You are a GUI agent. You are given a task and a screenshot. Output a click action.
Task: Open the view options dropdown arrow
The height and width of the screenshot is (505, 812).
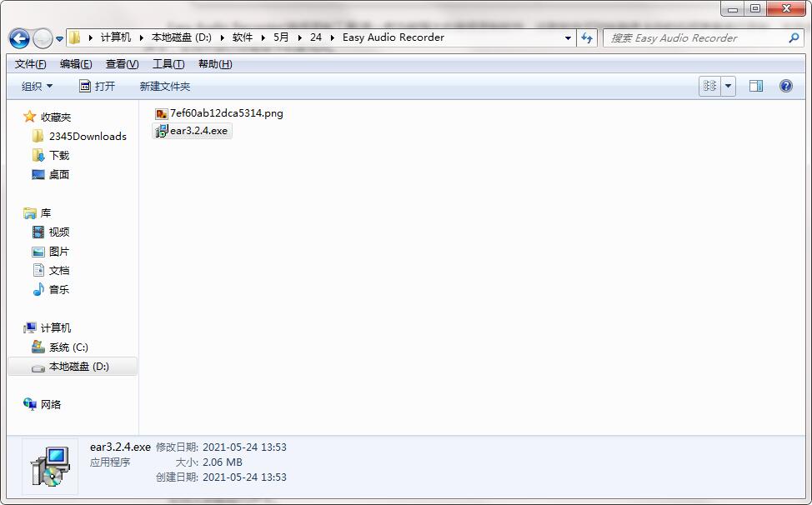(728, 86)
